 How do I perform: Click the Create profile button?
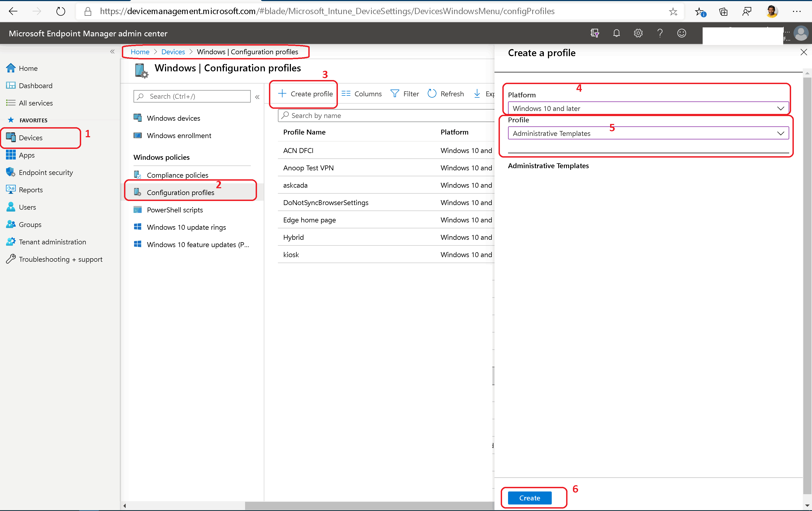point(306,94)
